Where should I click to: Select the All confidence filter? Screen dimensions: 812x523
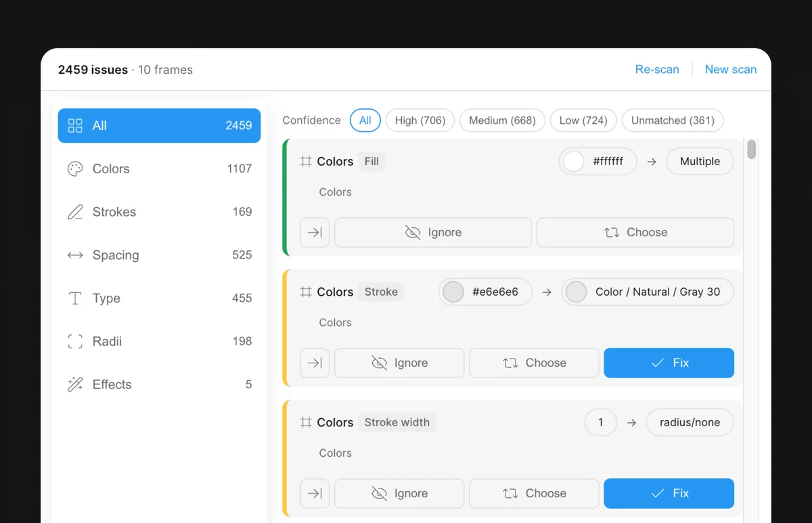(x=365, y=120)
